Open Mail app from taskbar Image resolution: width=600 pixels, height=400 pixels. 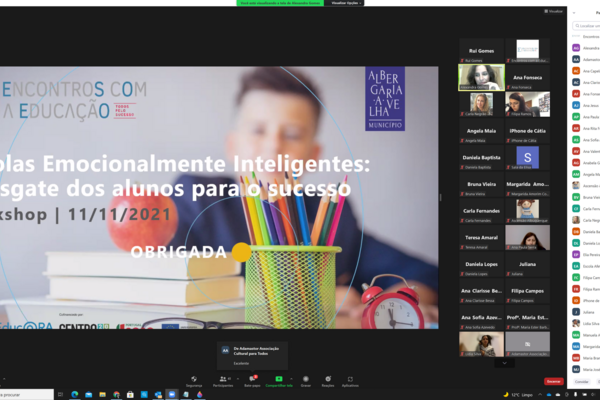tap(88, 394)
